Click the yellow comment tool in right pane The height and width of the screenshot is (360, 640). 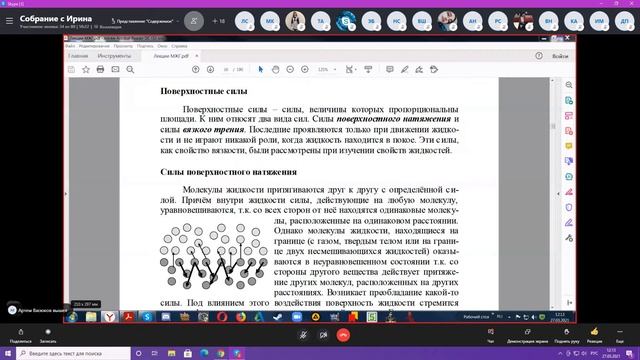569,146
